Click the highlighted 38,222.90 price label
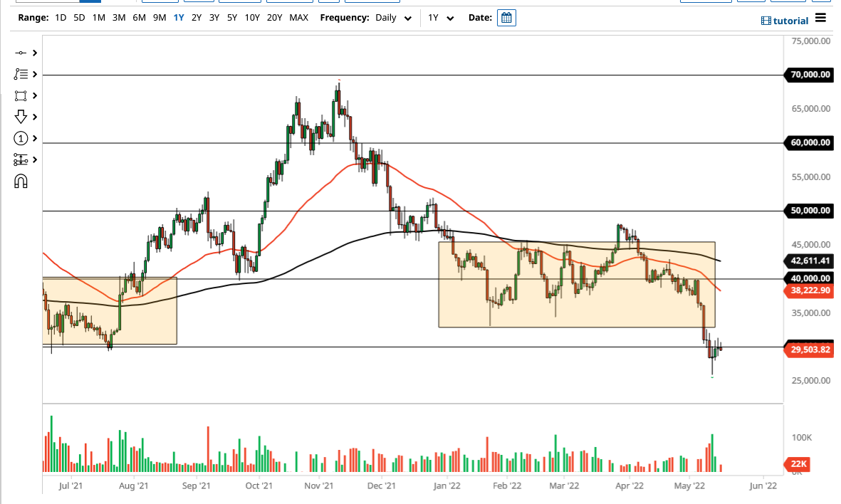The width and height of the screenshot is (841, 504). click(808, 290)
